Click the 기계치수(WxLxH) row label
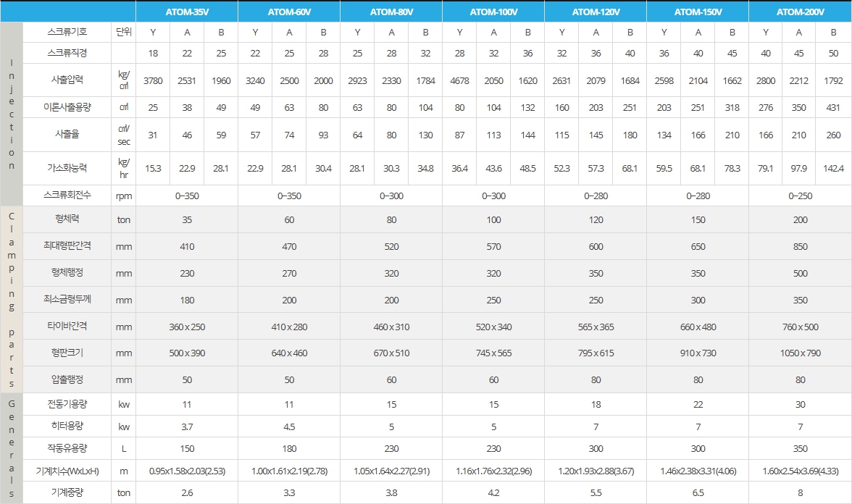Image resolution: width=852 pixels, height=504 pixels. point(67,471)
